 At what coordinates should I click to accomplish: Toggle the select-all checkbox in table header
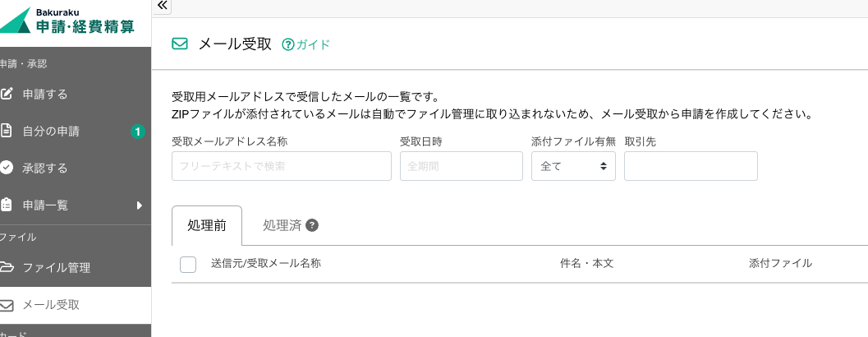[187, 264]
